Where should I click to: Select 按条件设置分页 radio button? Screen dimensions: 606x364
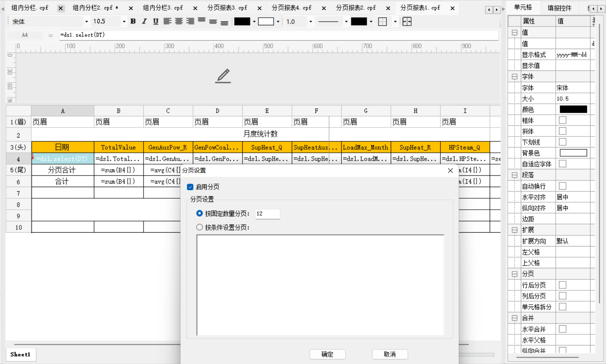tap(199, 227)
